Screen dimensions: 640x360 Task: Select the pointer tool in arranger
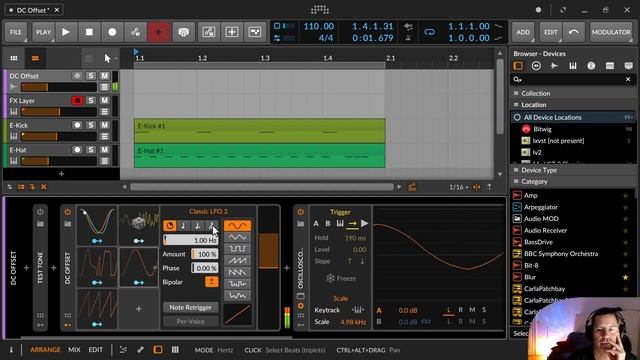(x=107, y=58)
